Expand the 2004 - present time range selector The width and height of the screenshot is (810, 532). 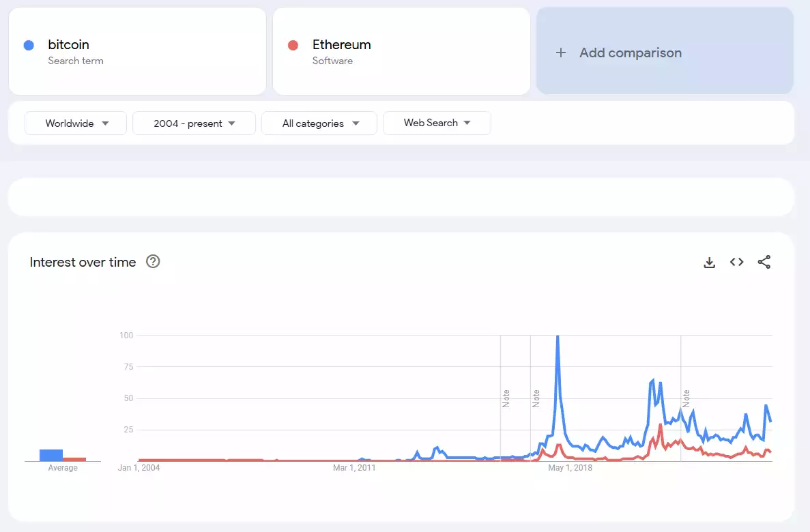pyautogui.click(x=194, y=123)
